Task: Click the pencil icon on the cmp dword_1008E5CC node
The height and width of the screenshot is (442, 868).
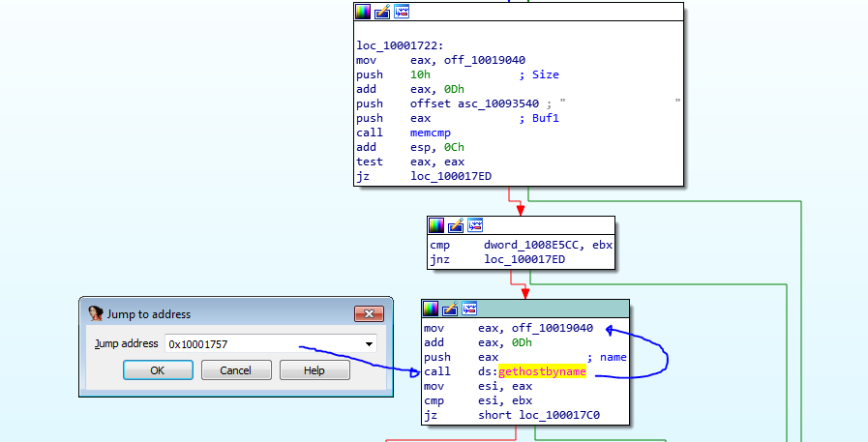Action: click(456, 225)
